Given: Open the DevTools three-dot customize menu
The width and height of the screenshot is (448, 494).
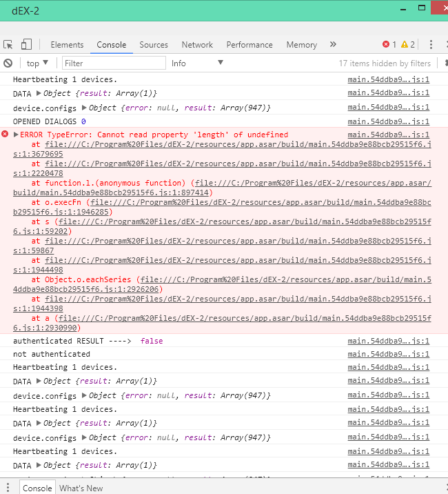Looking at the screenshot, I should click(431, 44).
